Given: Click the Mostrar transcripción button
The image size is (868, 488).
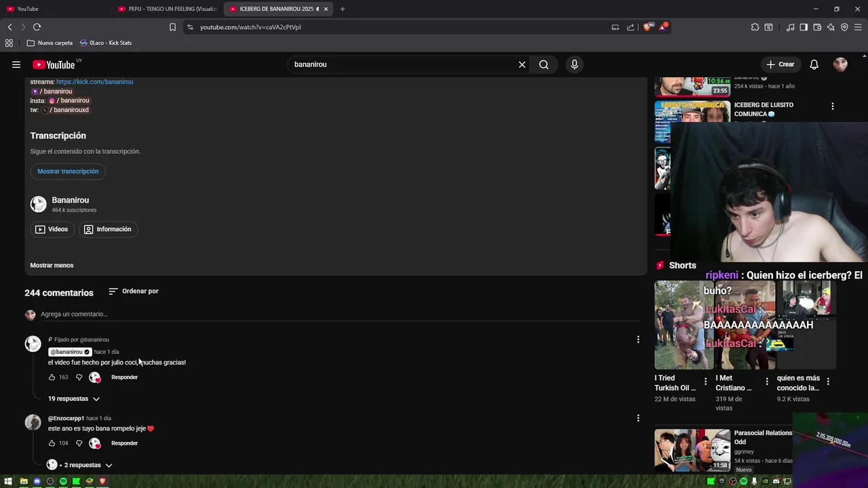Looking at the screenshot, I should (x=68, y=171).
